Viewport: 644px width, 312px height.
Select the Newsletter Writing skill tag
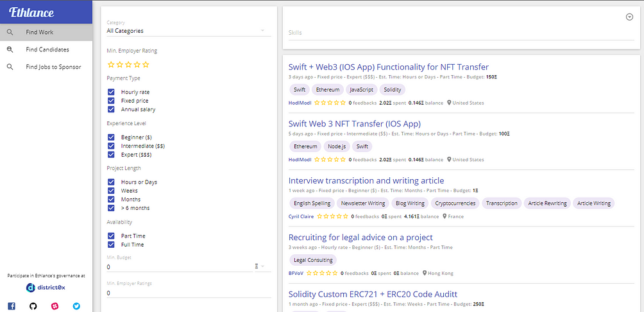(x=362, y=203)
